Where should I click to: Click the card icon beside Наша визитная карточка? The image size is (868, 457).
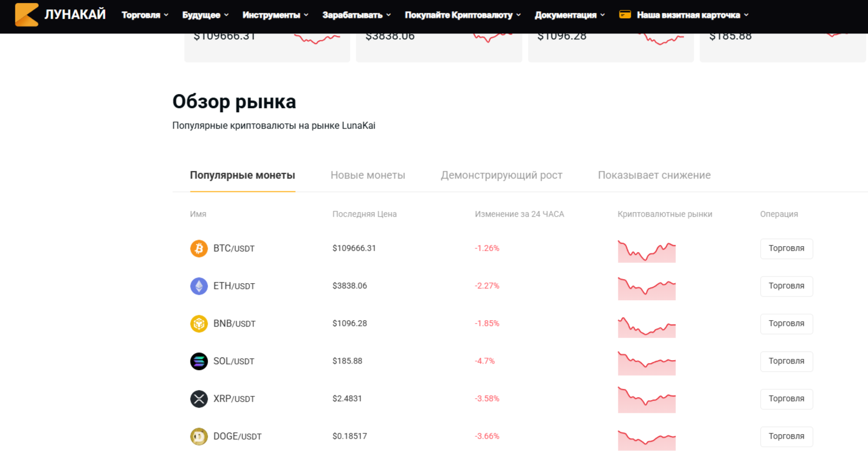[x=625, y=15]
